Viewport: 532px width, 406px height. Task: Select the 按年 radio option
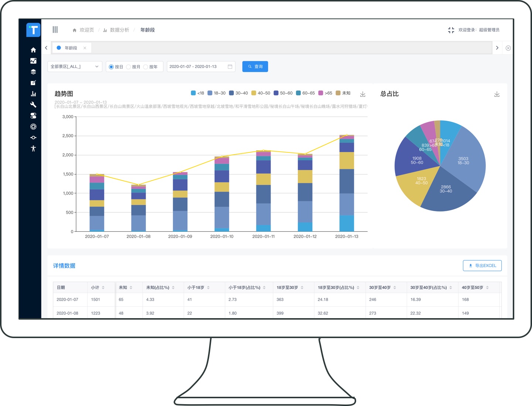pyautogui.click(x=146, y=67)
